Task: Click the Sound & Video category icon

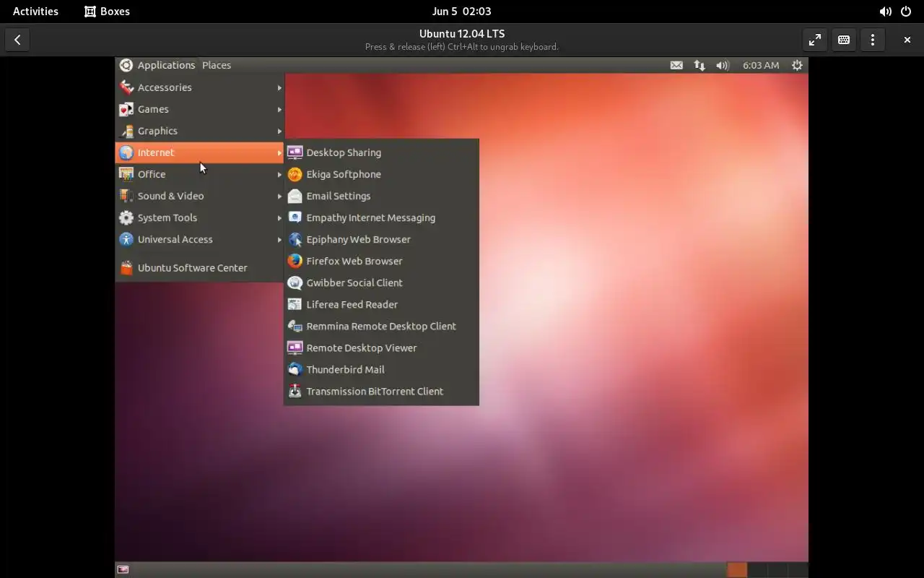Action: [126, 196]
